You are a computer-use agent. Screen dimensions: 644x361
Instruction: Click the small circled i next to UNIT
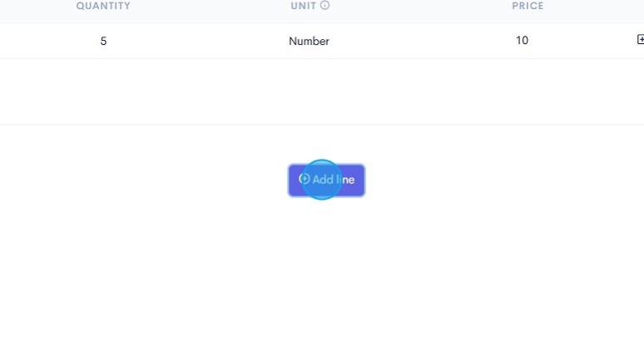point(324,5)
